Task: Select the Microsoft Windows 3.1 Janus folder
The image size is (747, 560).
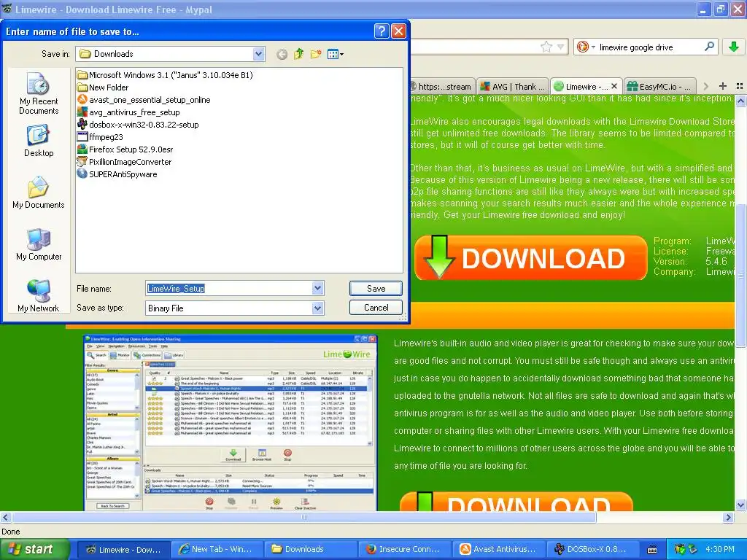Action: pyautogui.click(x=166, y=75)
